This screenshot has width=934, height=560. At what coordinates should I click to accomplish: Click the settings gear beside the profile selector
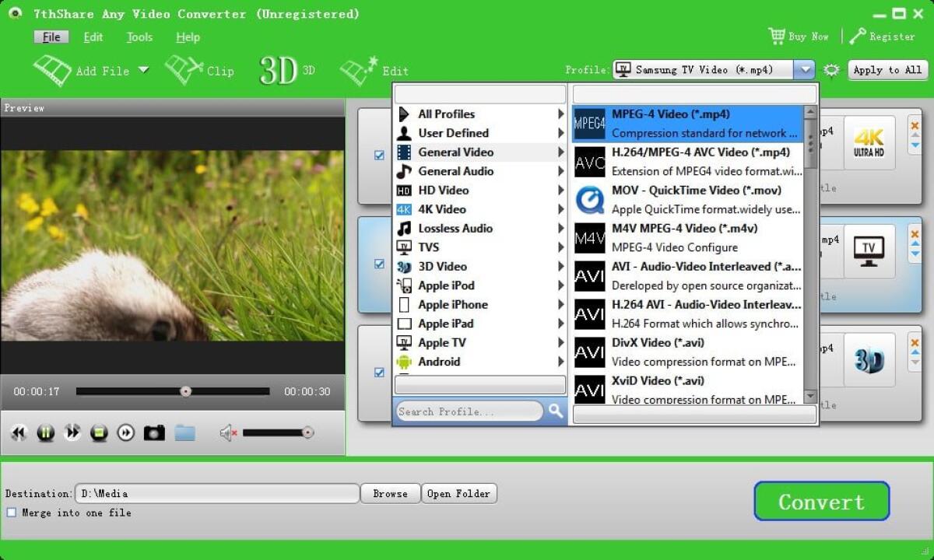point(831,69)
